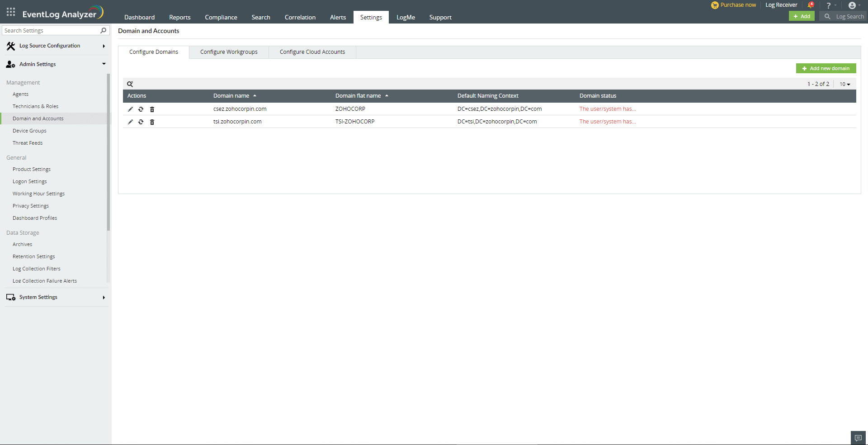Open the notification bell alerts
868x445 pixels.
pos(811,5)
